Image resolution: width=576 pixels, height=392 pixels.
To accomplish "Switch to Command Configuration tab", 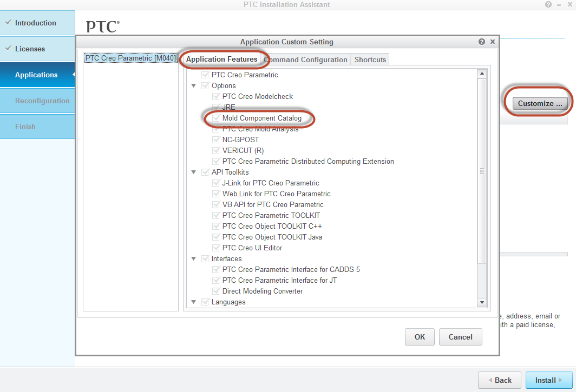I will point(306,59).
